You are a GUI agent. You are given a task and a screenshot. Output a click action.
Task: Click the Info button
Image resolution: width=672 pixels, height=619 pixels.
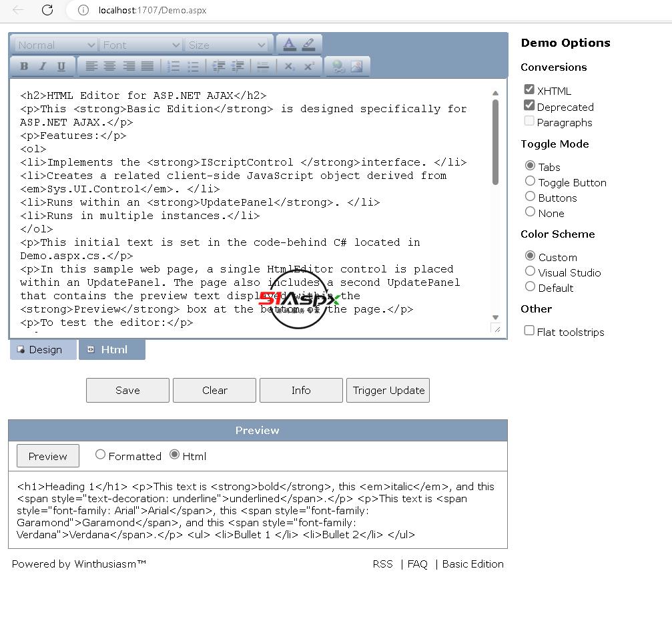tap(301, 391)
